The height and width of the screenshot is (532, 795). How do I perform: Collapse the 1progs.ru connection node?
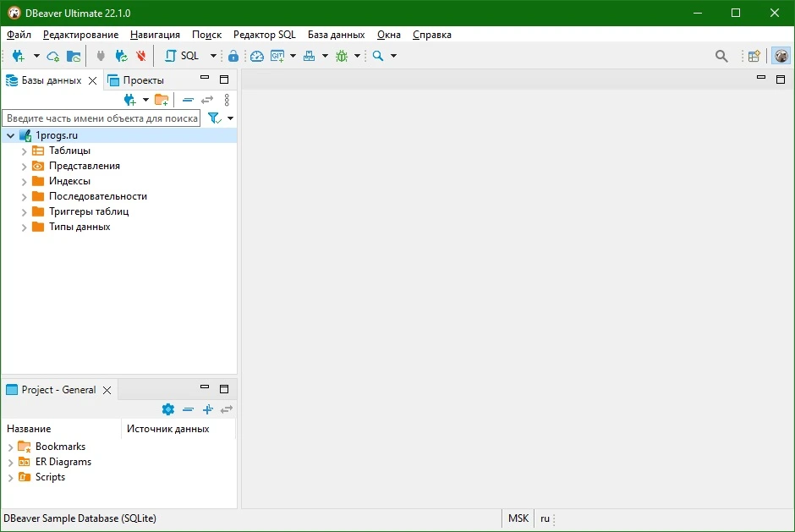(11, 135)
